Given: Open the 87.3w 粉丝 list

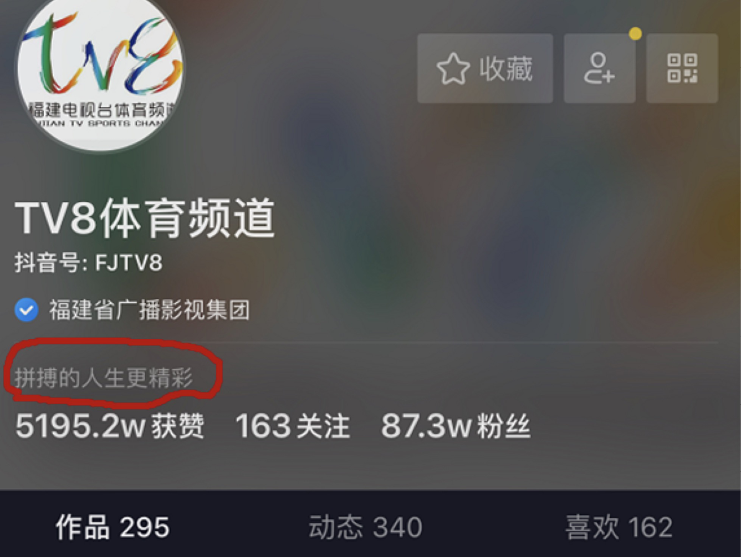Looking at the screenshot, I should (456, 426).
